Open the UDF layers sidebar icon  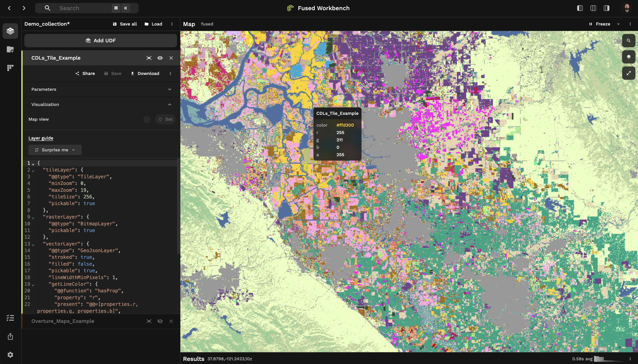coord(10,31)
